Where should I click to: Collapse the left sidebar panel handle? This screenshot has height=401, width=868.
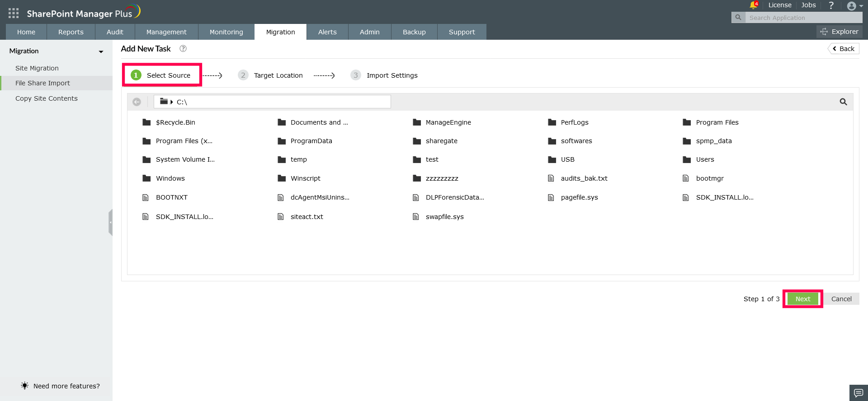pos(110,222)
